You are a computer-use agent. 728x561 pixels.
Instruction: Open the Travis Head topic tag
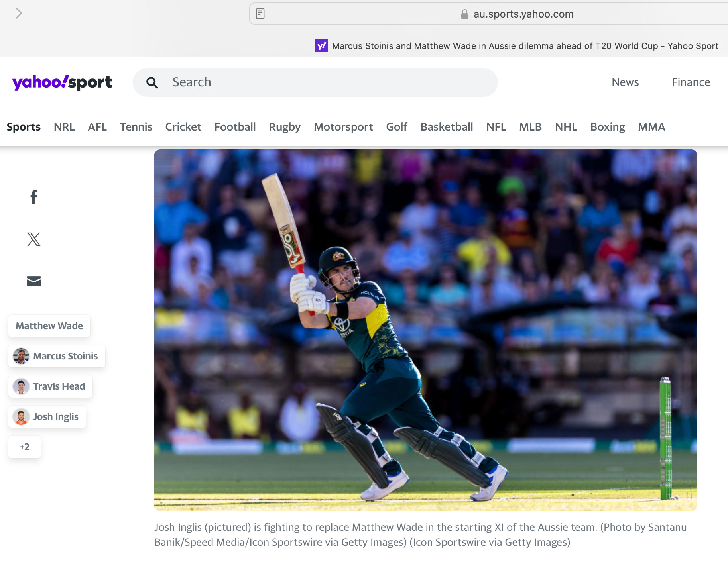click(51, 386)
